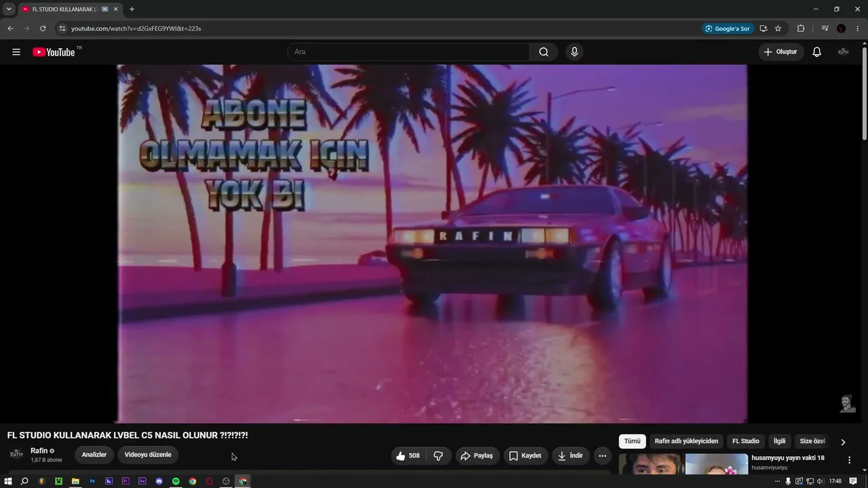The image size is (868, 488).
Task: Start a voice search with the microphone
Action: (574, 52)
